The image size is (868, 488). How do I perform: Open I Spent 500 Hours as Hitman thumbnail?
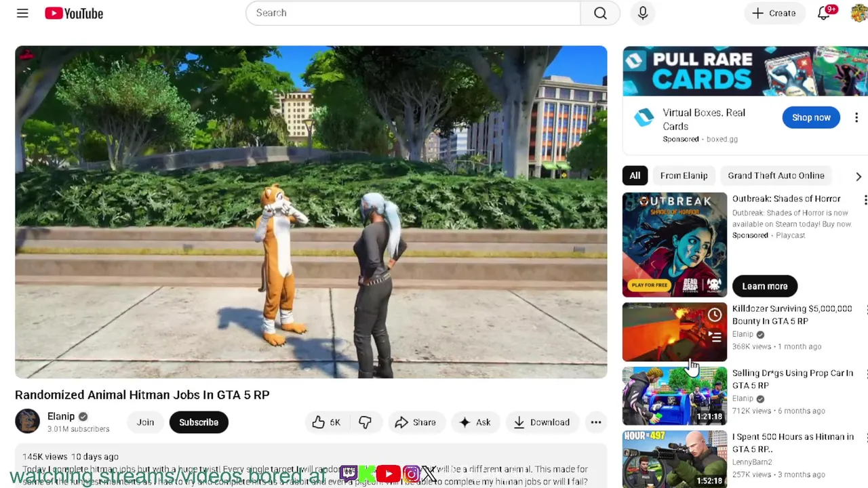675,459
